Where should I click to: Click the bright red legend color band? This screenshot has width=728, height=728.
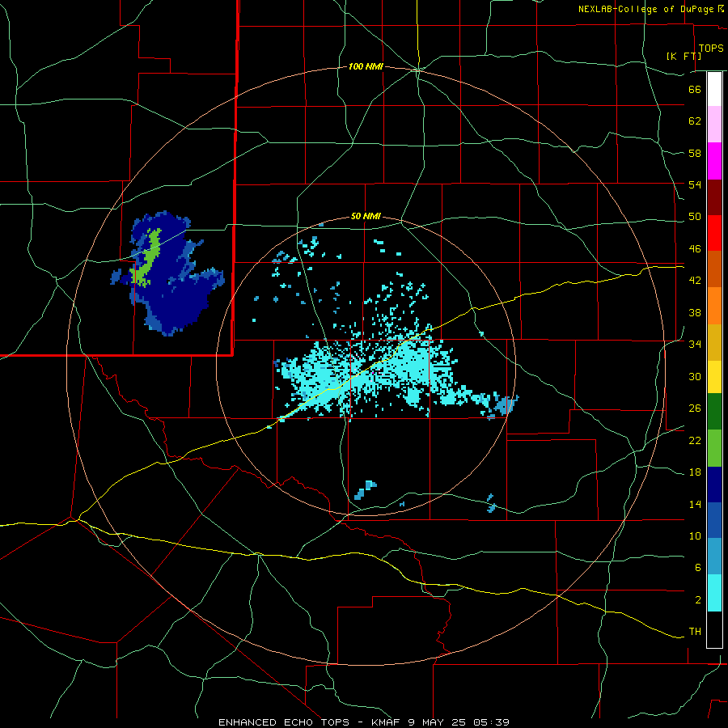(714, 233)
